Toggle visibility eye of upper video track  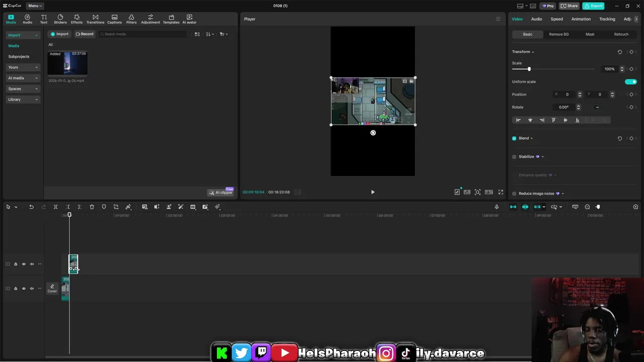[24, 264]
